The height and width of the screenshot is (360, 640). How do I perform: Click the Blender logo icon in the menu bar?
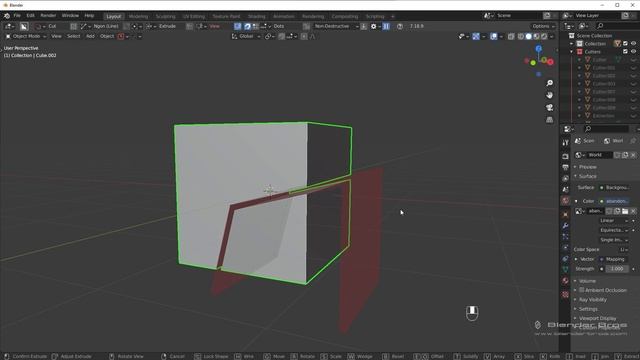point(7,16)
